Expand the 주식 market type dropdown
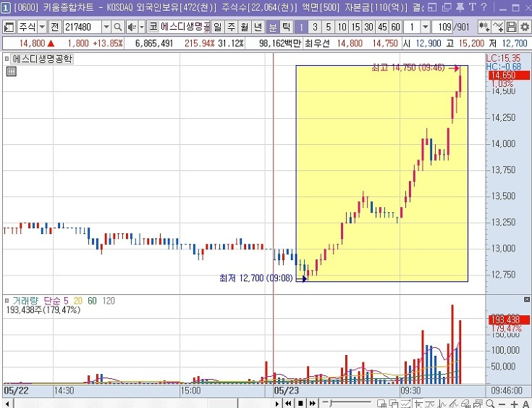 [42, 27]
